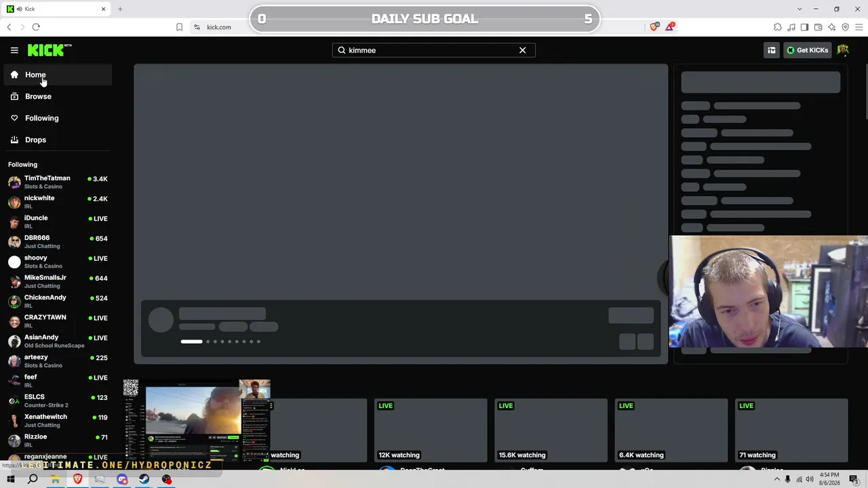Click into the kimmee search field
This screenshot has width=868, height=488.
(x=434, y=50)
